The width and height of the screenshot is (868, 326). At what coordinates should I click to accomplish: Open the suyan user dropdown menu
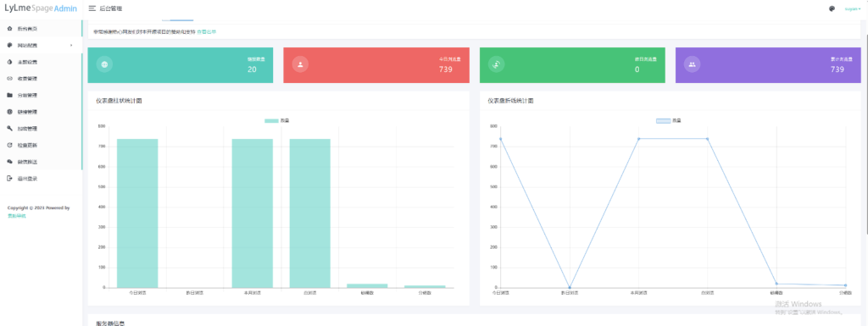pos(853,8)
